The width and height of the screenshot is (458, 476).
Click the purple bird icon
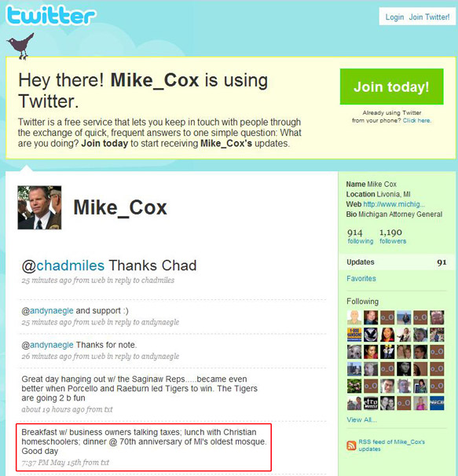(x=20, y=46)
